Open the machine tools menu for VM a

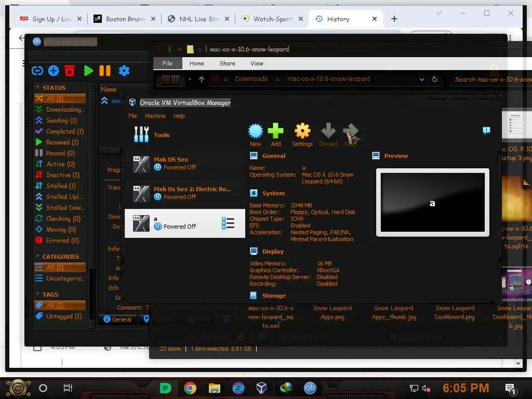(x=228, y=223)
